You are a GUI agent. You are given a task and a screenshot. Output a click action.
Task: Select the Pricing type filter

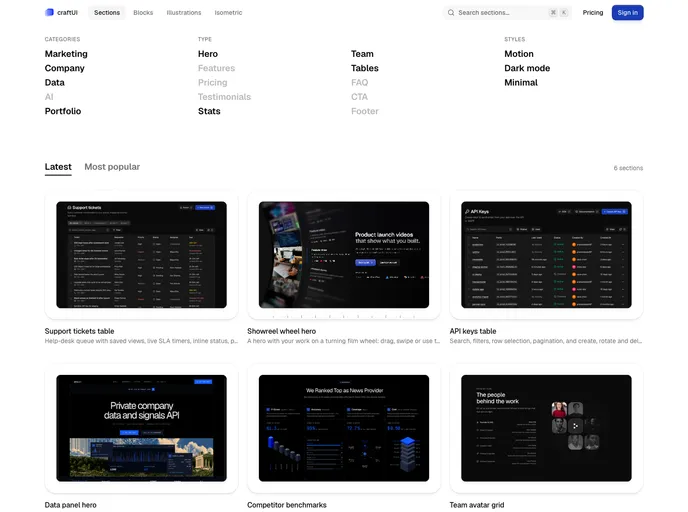pos(212,82)
